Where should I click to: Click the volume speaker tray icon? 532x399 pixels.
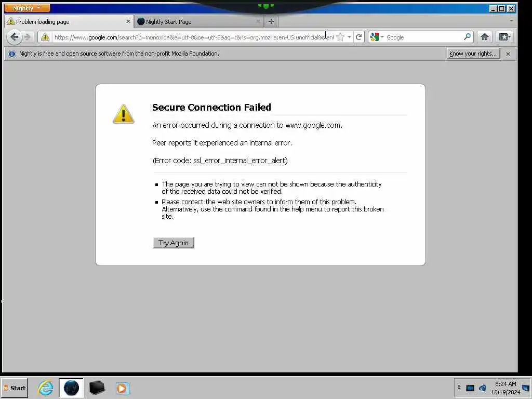482,388
